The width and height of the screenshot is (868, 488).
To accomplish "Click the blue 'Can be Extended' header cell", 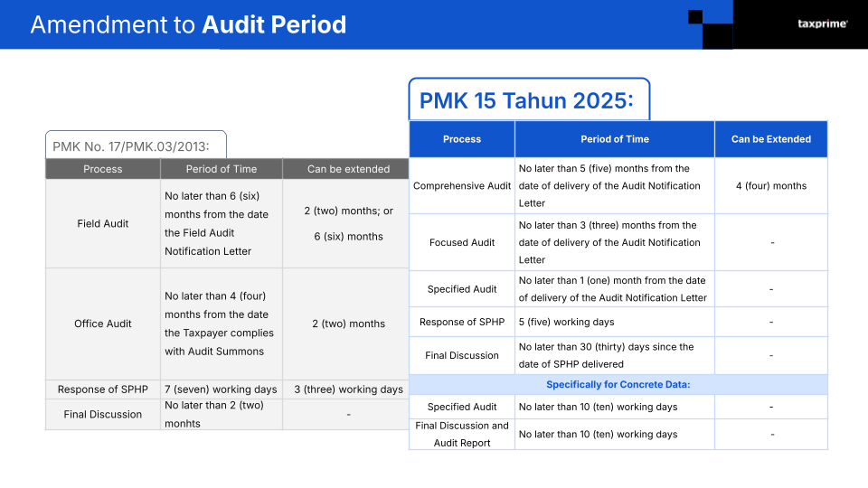I will point(771,139).
